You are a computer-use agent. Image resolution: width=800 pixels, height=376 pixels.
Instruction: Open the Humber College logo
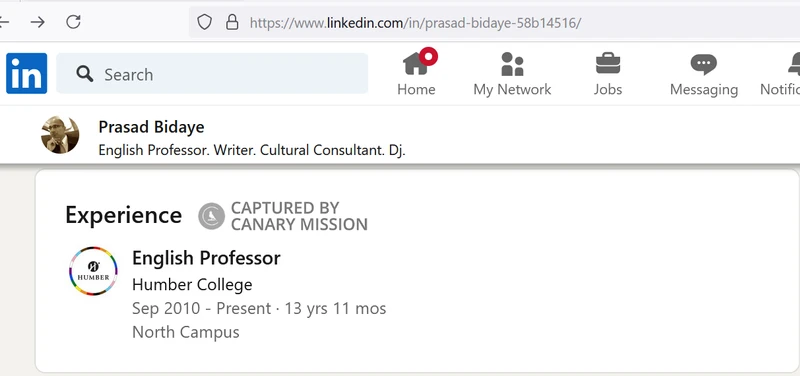[93, 271]
